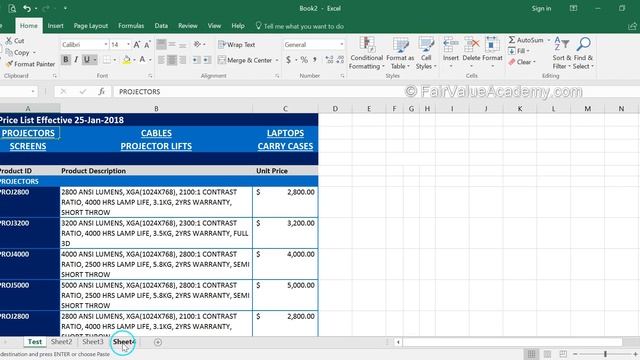Increase font size with large A icon
Image resolution: width=640 pixels, height=360 pixels.
pyautogui.click(x=137, y=44)
